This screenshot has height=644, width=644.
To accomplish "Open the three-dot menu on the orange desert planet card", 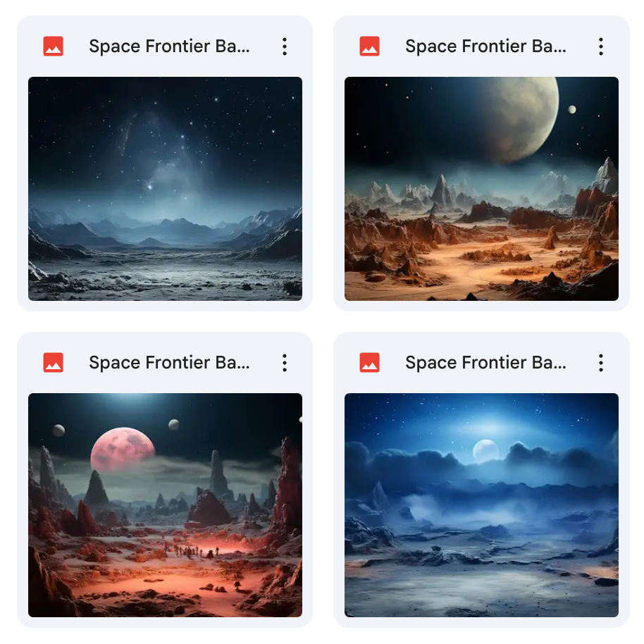I will click(601, 47).
